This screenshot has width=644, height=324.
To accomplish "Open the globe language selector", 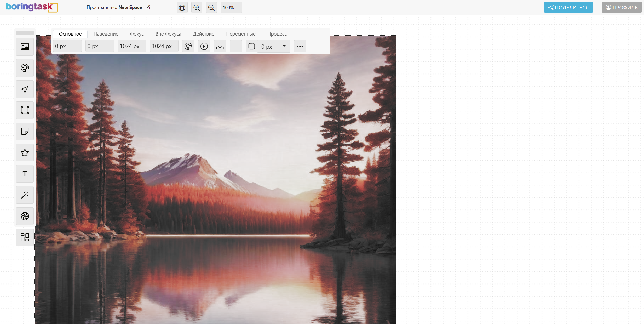I will (182, 8).
